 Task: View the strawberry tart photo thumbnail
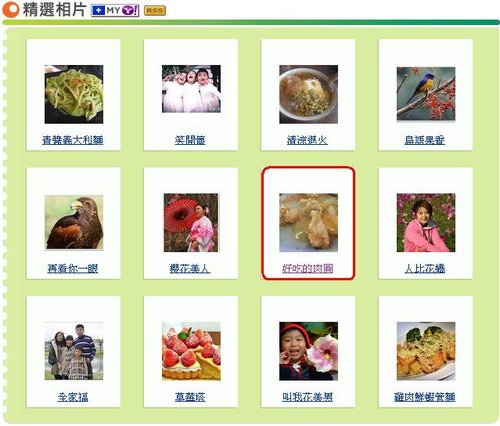(191, 351)
